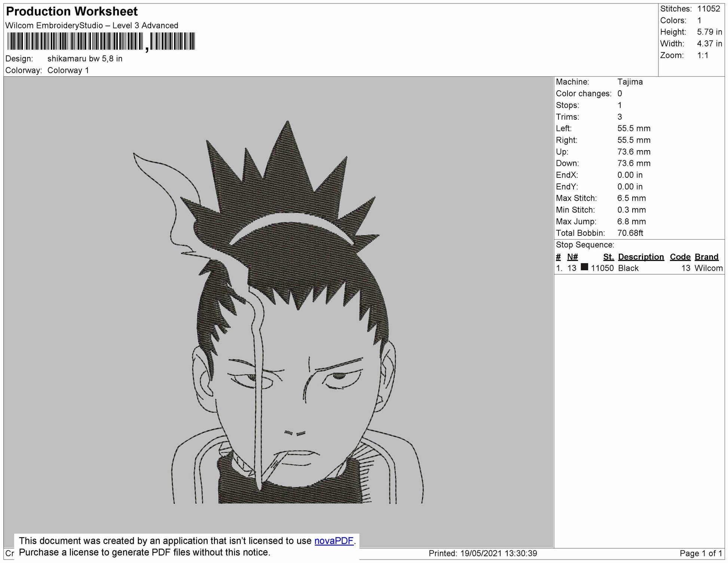Click the N# value 13 entry

573,268
